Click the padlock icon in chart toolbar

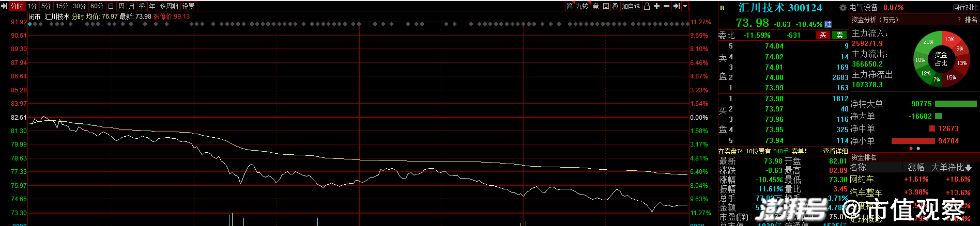coord(647,6)
